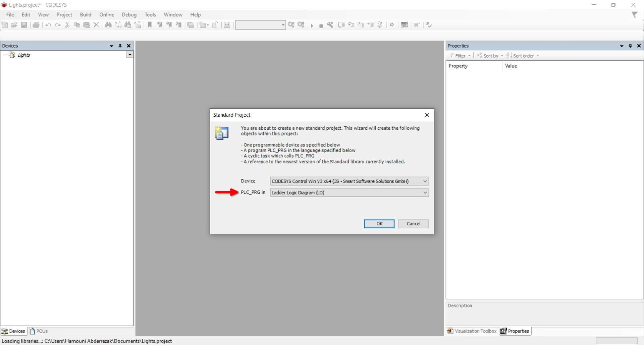Open the Filter dropdown in Properties

coord(461,56)
